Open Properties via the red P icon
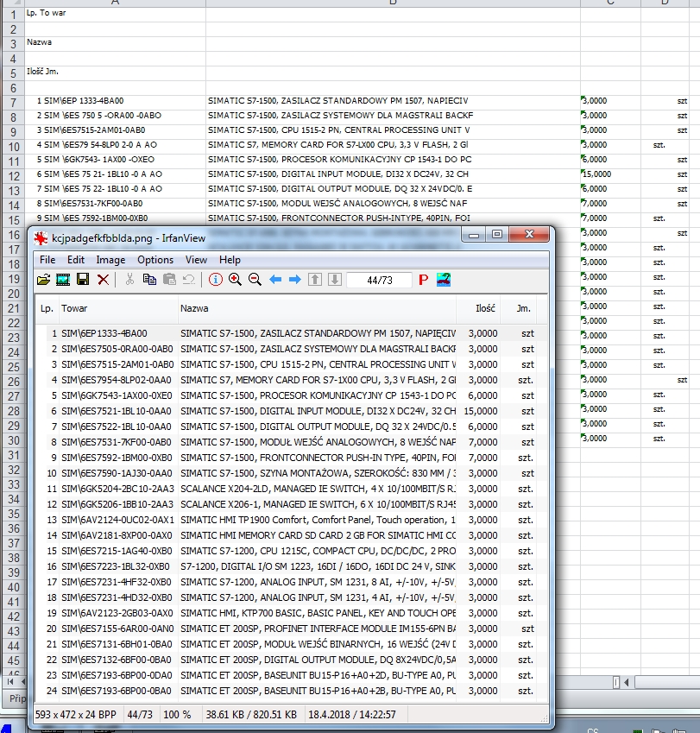The image size is (700, 733). (x=423, y=280)
